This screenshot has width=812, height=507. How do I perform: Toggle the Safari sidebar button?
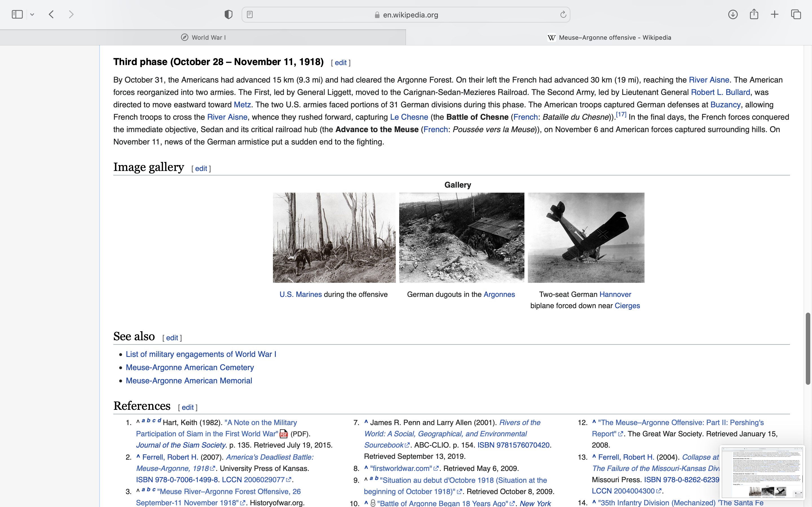(x=17, y=14)
